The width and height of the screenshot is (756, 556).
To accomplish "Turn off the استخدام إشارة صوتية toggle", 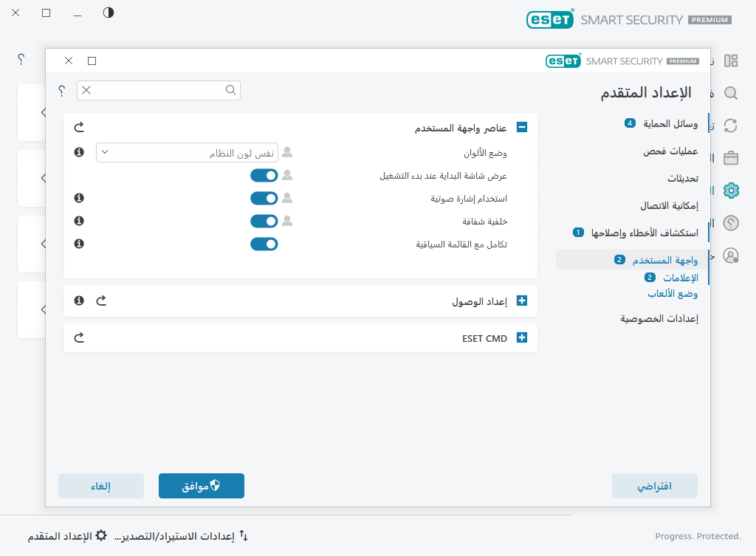I will click(x=264, y=198).
